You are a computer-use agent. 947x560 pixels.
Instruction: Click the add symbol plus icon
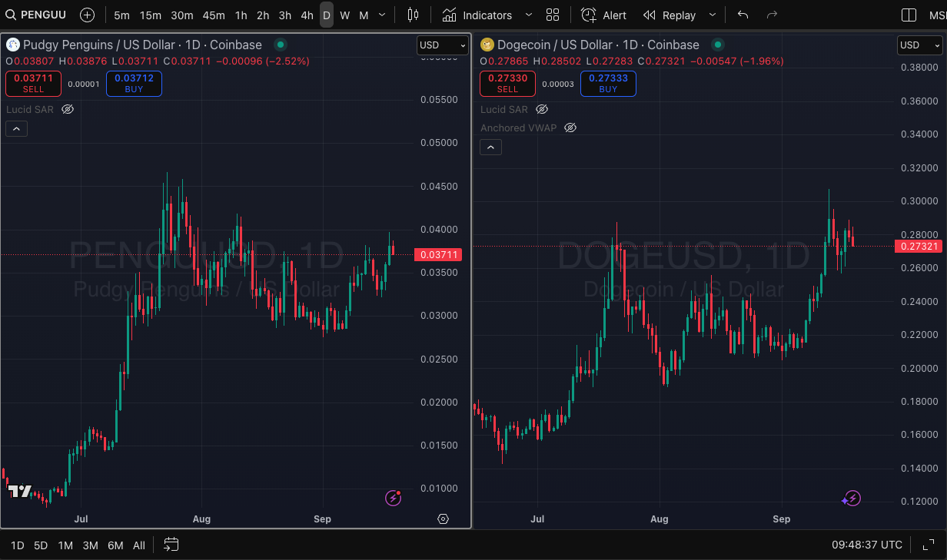pyautogui.click(x=88, y=15)
